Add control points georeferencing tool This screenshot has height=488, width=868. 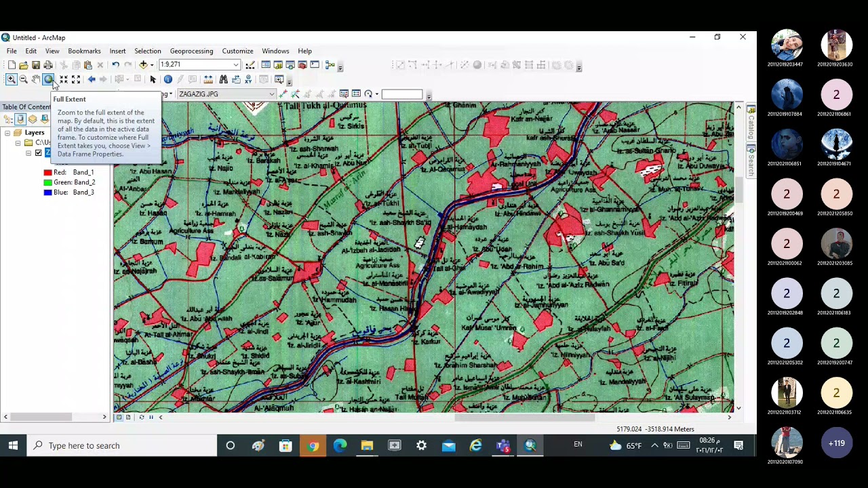[283, 94]
